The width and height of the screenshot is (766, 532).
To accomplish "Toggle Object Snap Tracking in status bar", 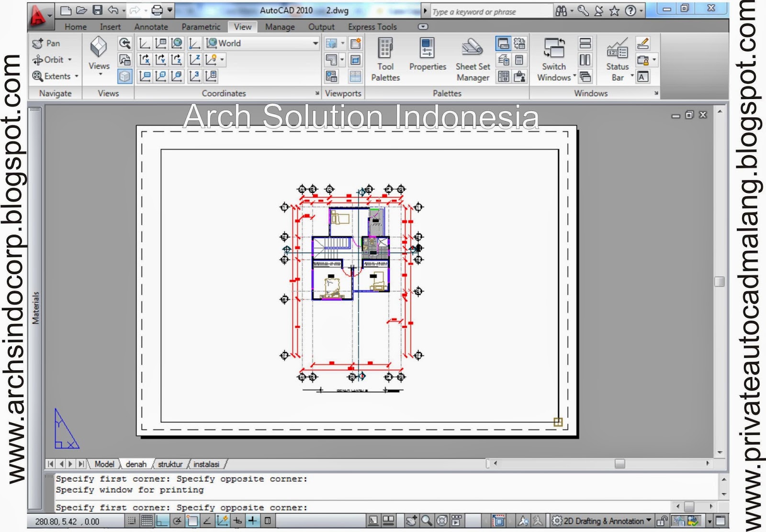I will [x=207, y=521].
